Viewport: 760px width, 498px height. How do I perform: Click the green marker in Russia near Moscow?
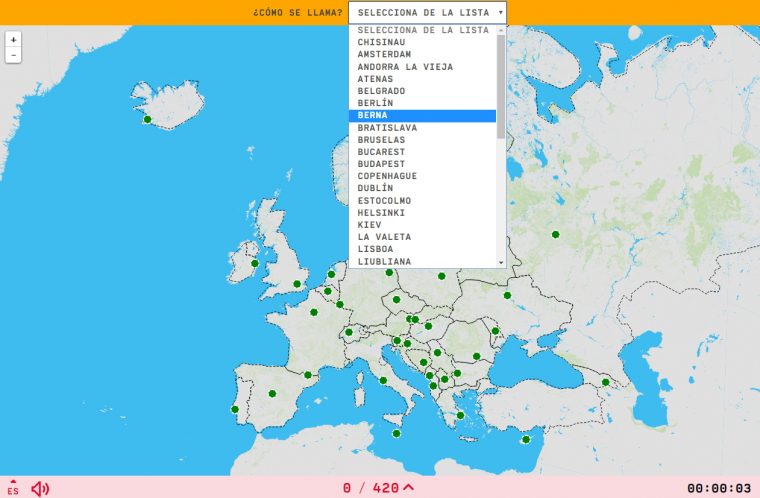point(555,235)
